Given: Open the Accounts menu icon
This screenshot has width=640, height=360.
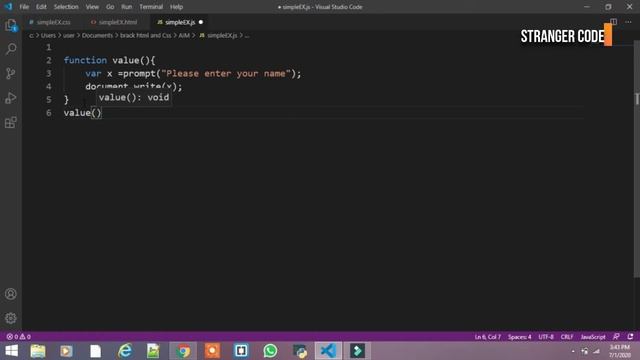Looking at the screenshot, I should [x=11, y=294].
